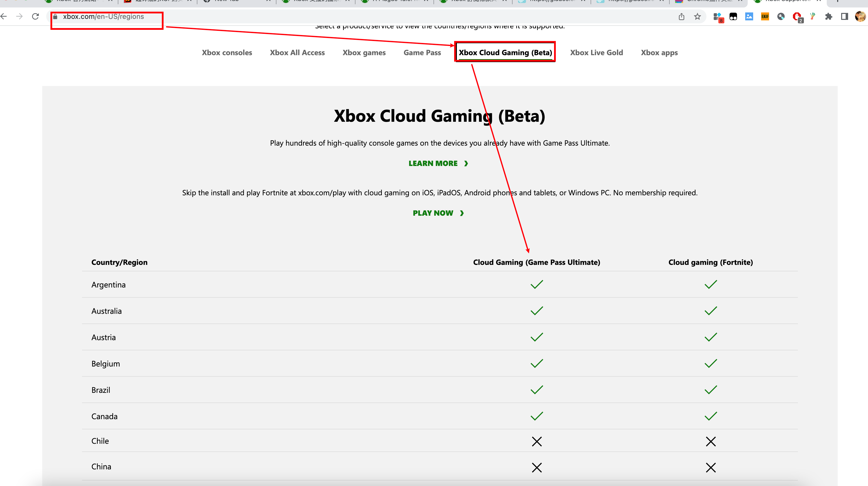Select the Xbox All Access tab

297,52
